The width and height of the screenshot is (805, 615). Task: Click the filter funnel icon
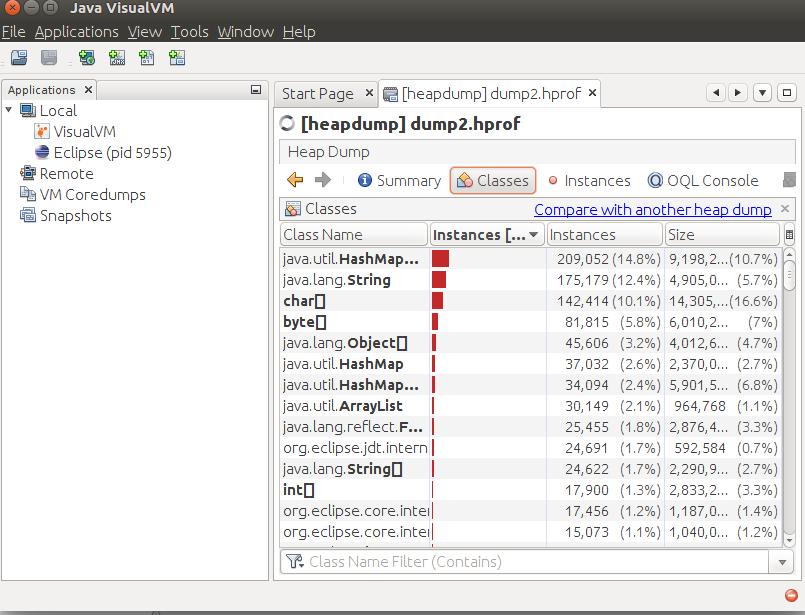pyautogui.click(x=295, y=562)
